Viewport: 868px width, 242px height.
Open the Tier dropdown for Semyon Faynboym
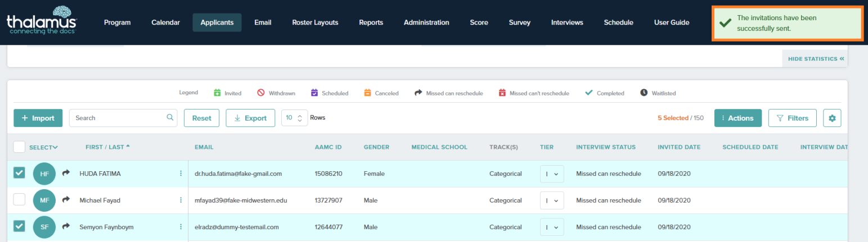coord(552,227)
